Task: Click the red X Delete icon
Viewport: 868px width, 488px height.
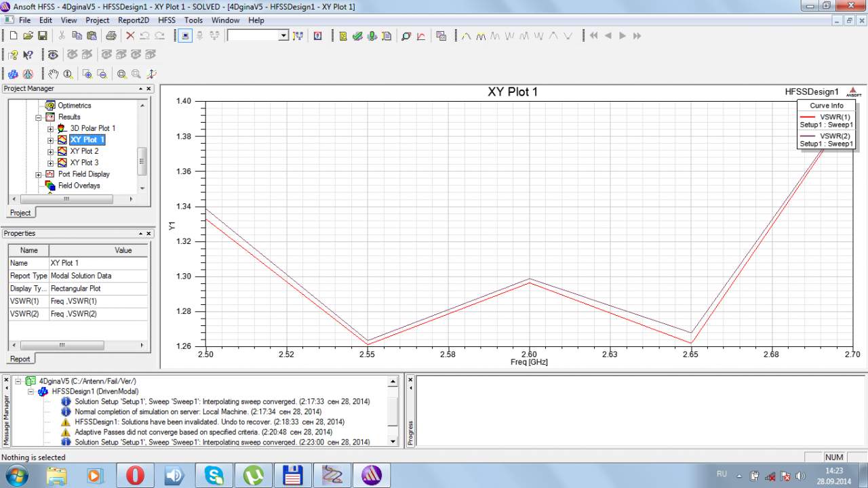Action: click(130, 36)
